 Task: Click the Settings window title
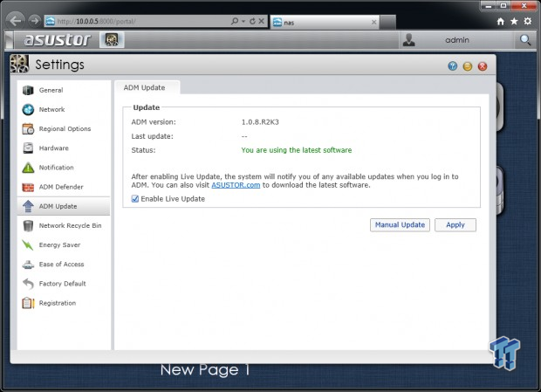tap(59, 65)
